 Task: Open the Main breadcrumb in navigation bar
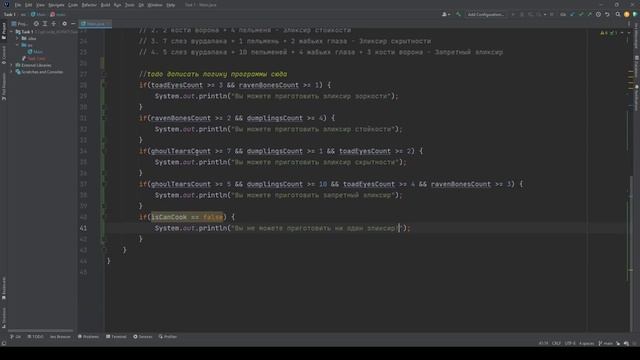[x=38, y=14]
